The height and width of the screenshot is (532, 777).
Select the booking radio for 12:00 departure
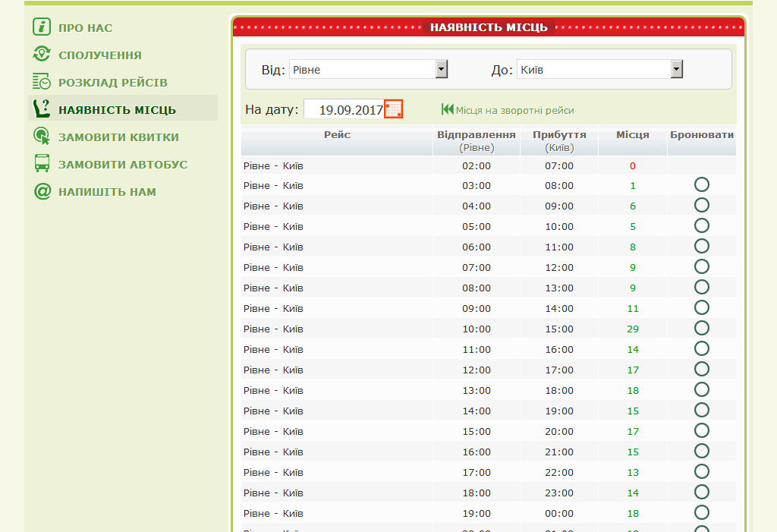click(702, 369)
